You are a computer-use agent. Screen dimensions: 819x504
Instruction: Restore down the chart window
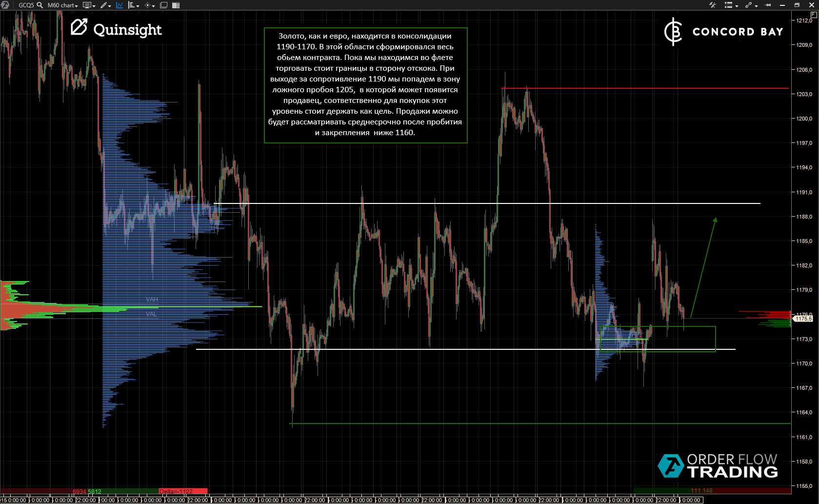pos(797,5)
